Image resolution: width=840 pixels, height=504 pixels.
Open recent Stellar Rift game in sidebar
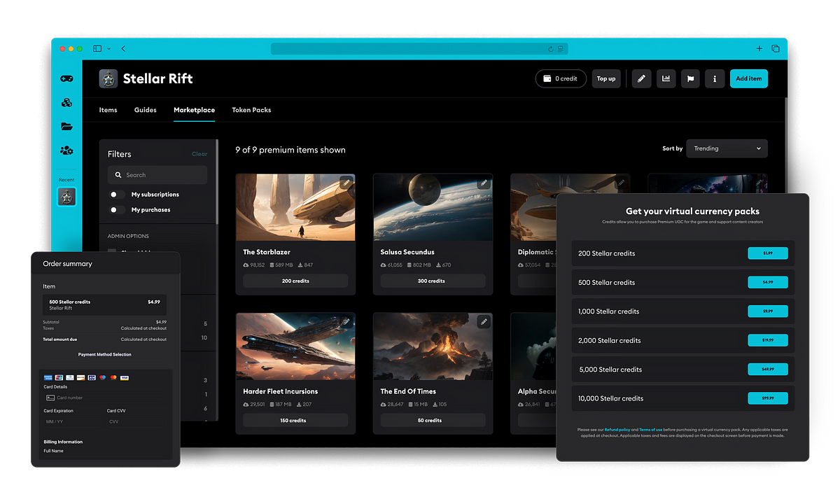66,197
